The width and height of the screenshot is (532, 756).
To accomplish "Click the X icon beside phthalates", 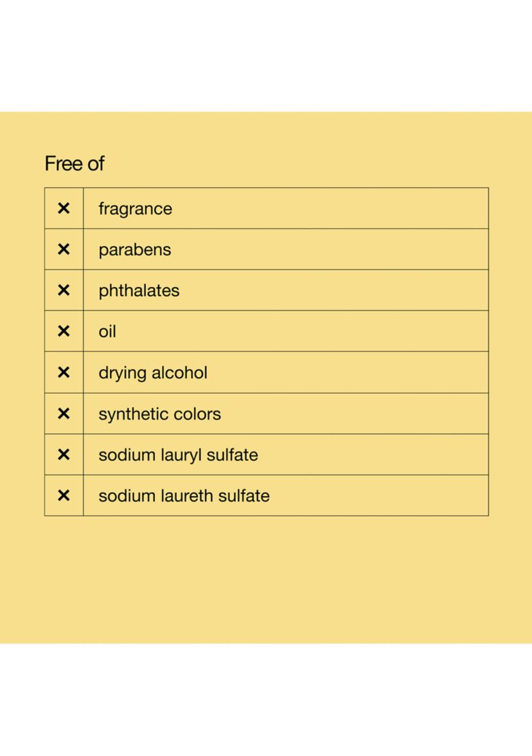I will tap(64, 290).
